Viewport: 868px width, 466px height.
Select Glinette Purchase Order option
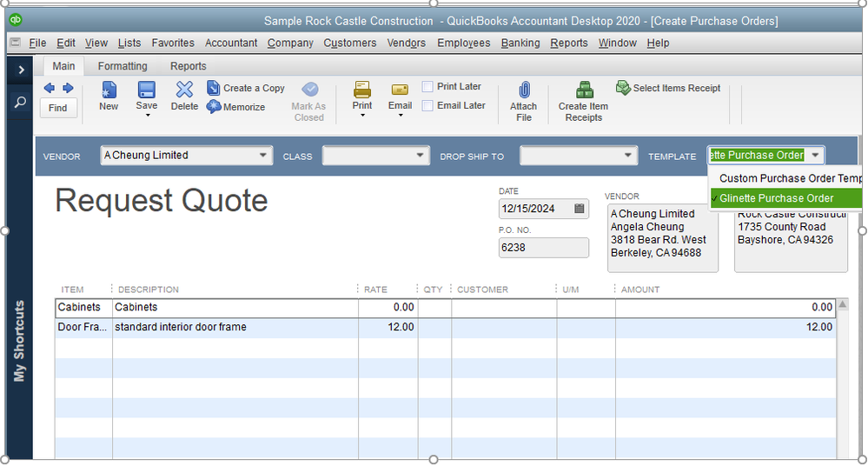point(785,198)
